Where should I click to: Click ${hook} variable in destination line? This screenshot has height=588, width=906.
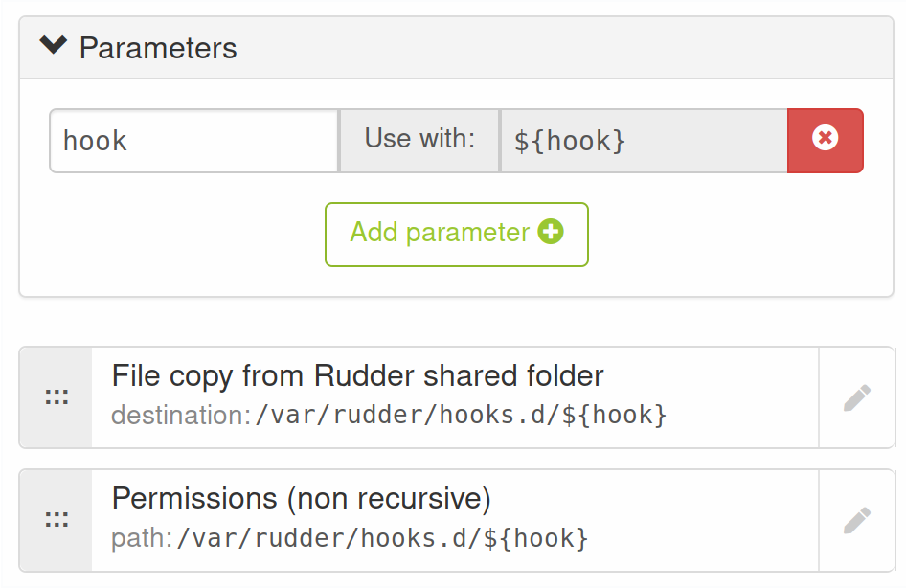point(613,416)
